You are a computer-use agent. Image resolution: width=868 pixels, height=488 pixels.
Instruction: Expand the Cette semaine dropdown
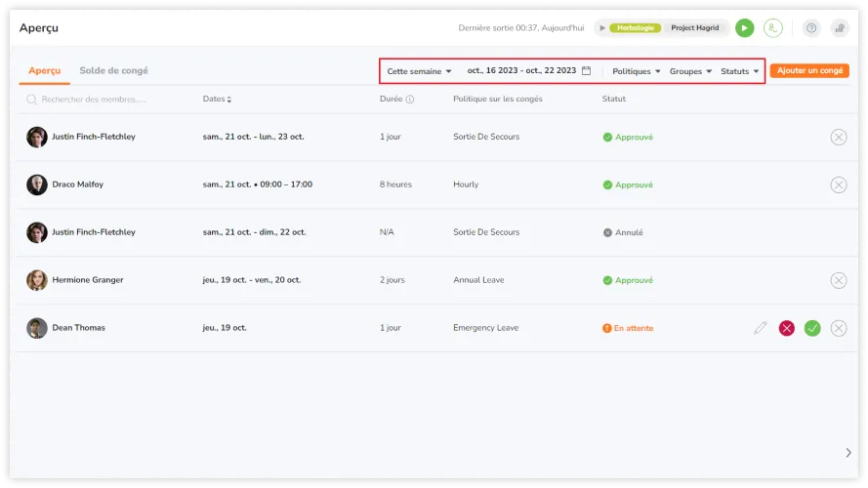pyautogui.click(x=419, y=71)
